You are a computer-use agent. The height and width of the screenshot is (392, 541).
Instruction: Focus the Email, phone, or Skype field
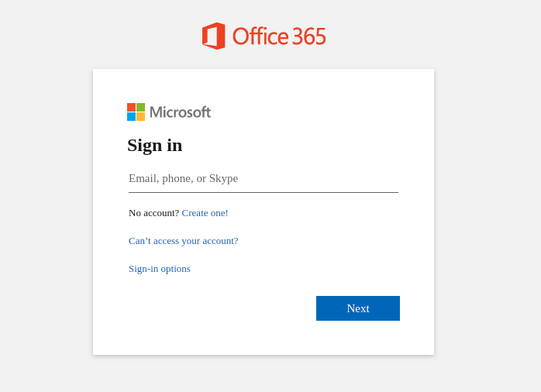click(264, 179)
